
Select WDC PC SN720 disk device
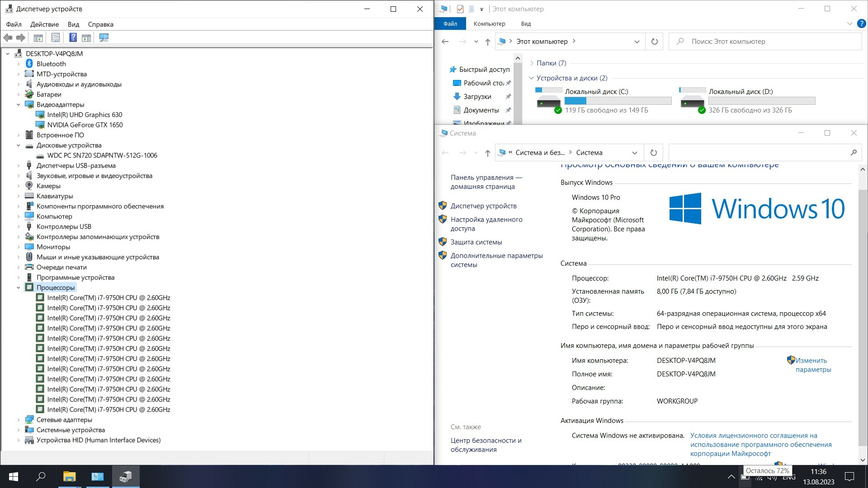102,155
